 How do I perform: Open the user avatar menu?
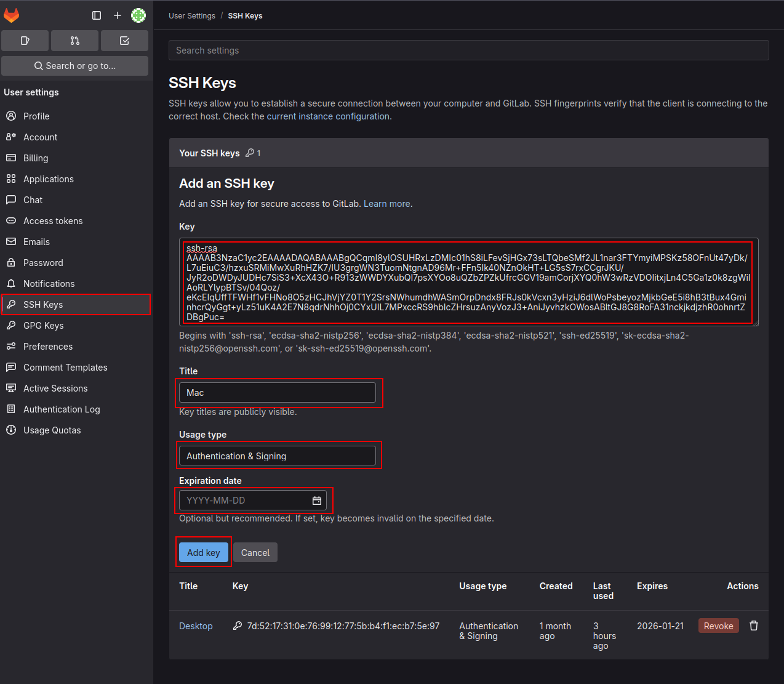pyautogui.click(x=138, y=15)
